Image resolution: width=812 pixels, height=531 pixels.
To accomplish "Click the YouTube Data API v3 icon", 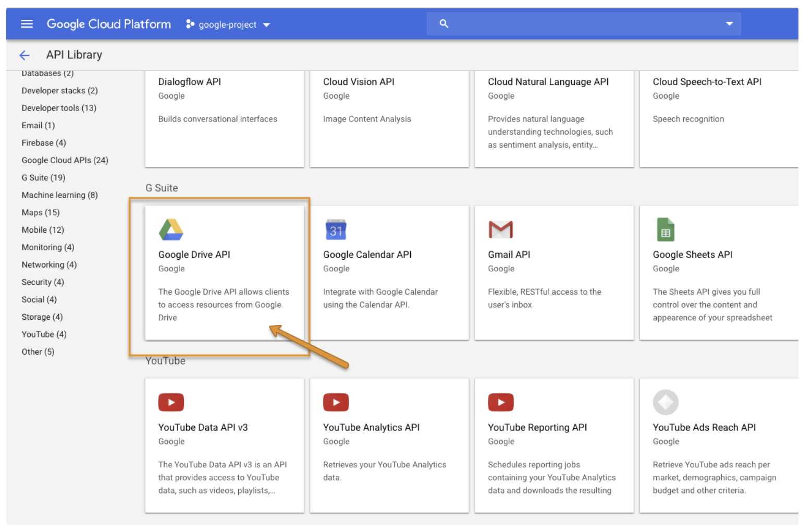I will (x=171, y=402).
